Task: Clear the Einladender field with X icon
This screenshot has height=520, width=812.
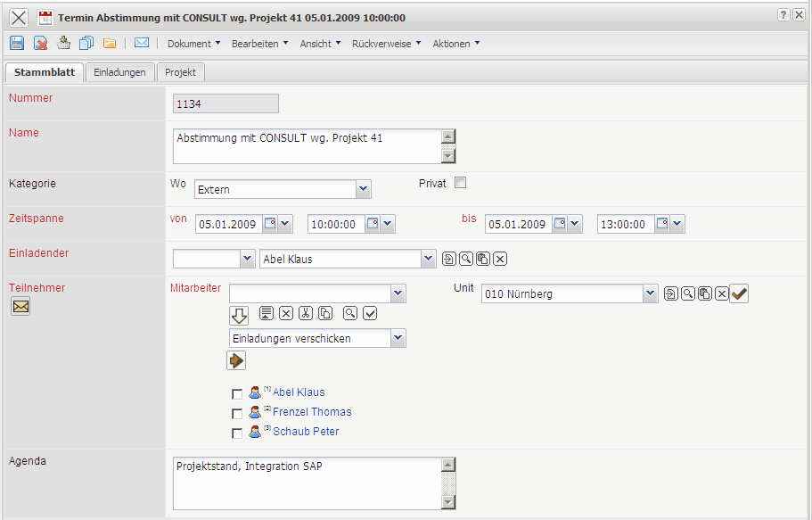Action: [500, 259]
